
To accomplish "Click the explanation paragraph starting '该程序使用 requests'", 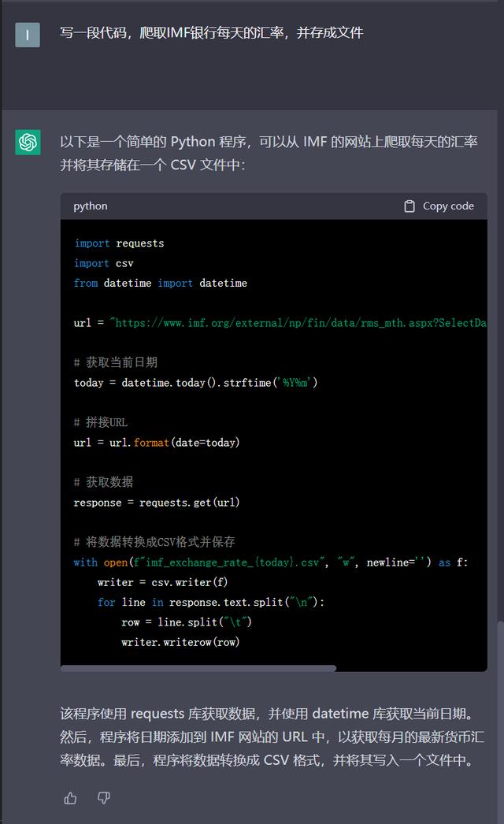I will click(x=272, y=737).
